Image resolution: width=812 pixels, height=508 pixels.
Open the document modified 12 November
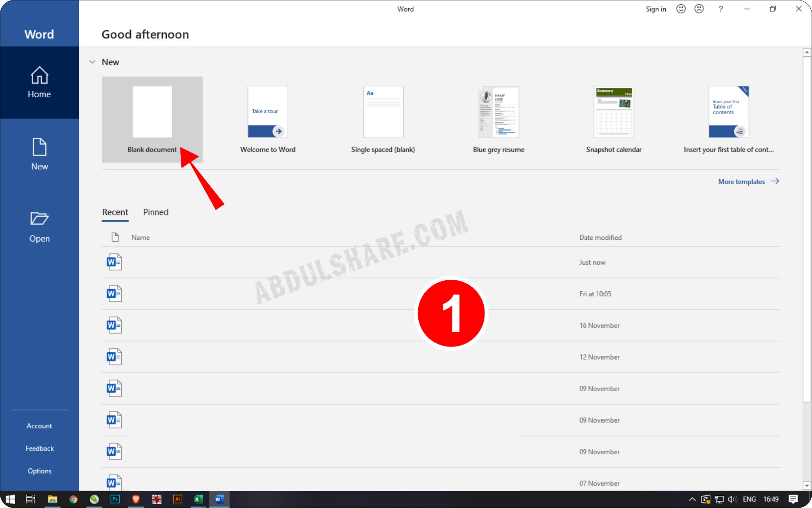tap(440, 357)
